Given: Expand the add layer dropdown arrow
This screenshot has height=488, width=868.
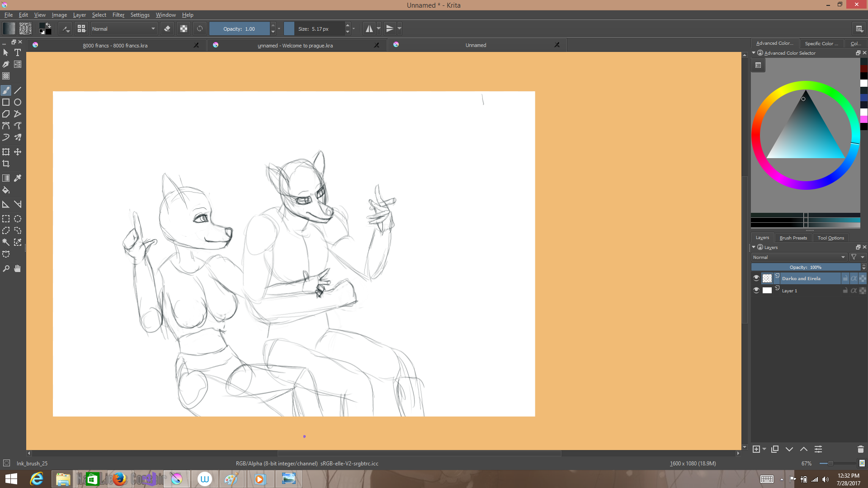Looking at the screenshot, I should 764,449.
